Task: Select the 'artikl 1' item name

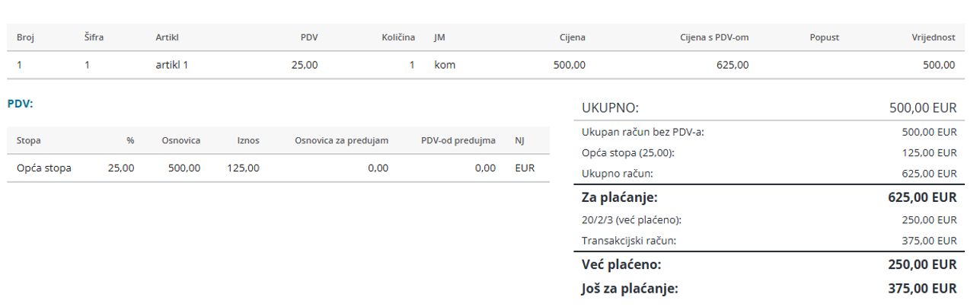Action: click(x=171, y=65)
